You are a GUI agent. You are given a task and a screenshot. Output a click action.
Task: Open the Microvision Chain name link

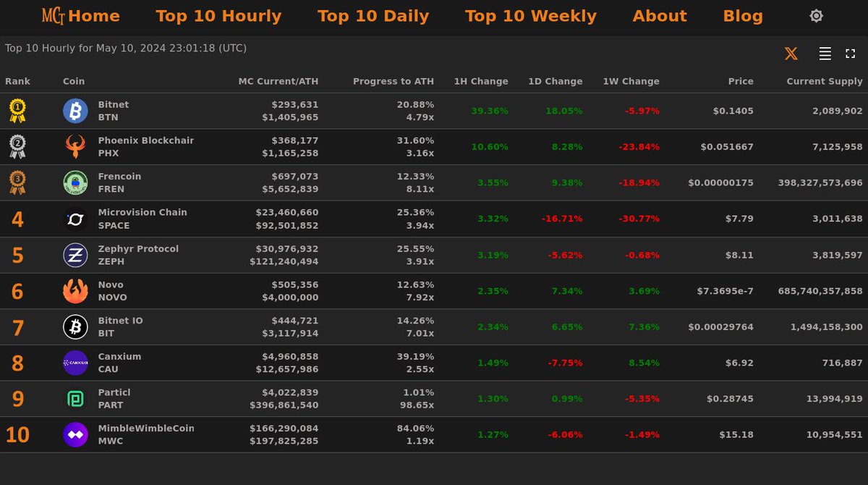(142, 212)
